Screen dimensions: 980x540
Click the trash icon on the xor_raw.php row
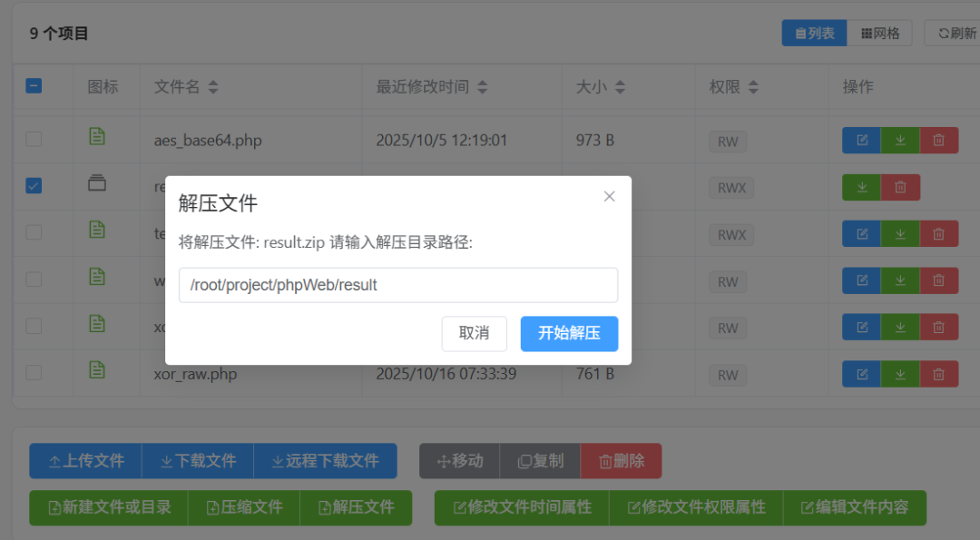click(939, 373)
